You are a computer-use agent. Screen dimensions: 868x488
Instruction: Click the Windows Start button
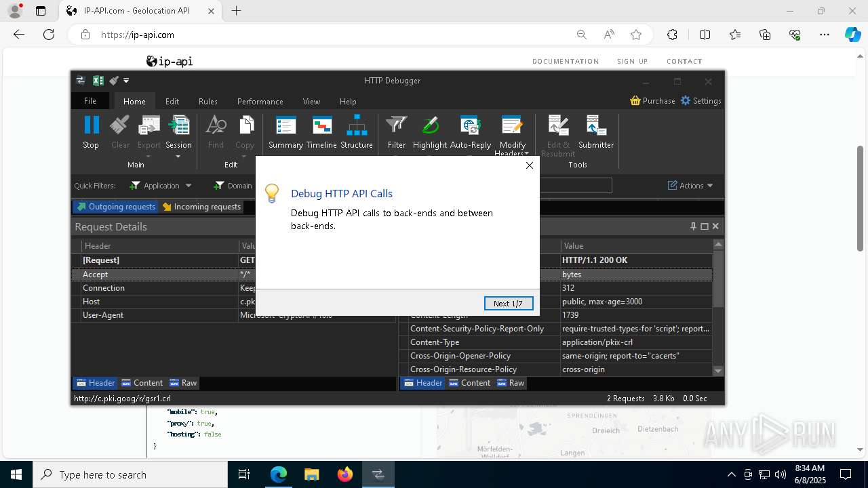(16, 474)
